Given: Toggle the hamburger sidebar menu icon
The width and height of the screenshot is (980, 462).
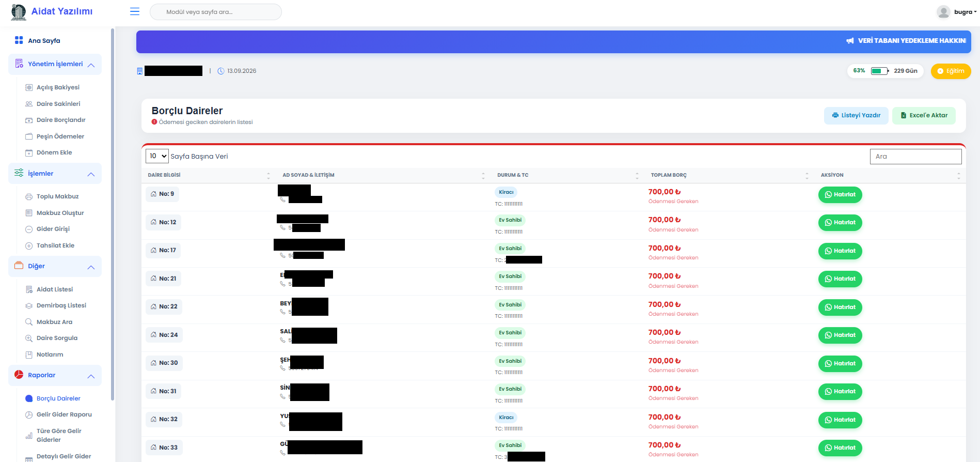Looking at the screenshot, I should tap(135, 11).
